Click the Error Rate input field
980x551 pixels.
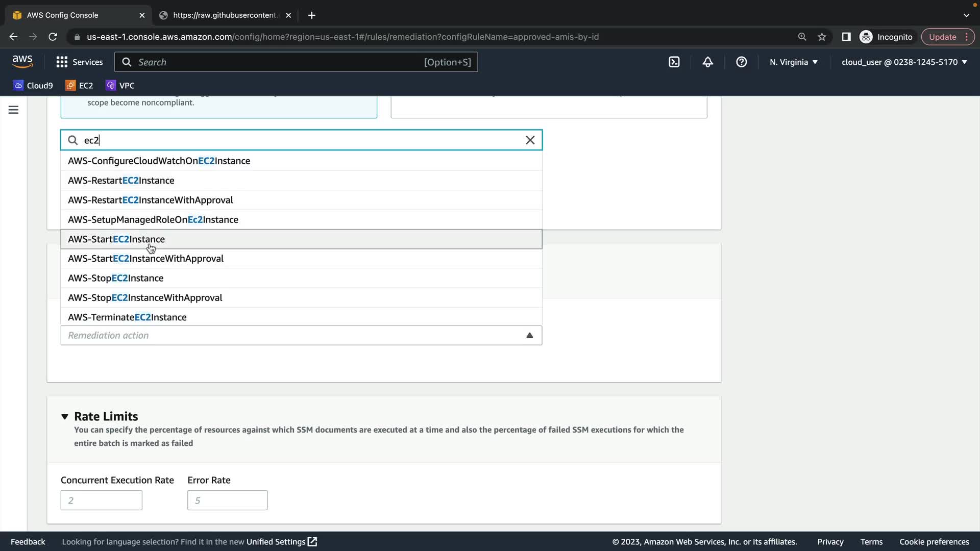tap(227, 500)
